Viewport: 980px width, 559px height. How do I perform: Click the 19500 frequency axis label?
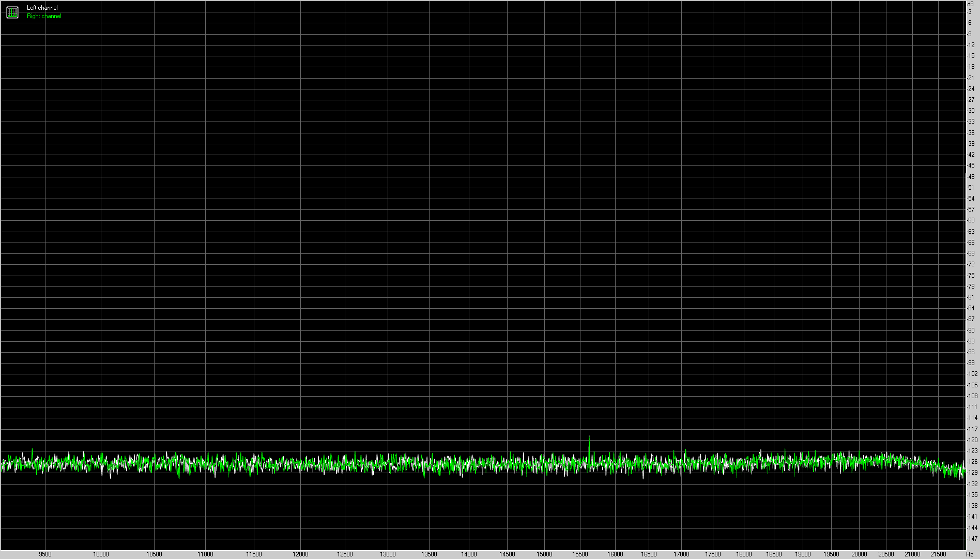pos(831,554)
